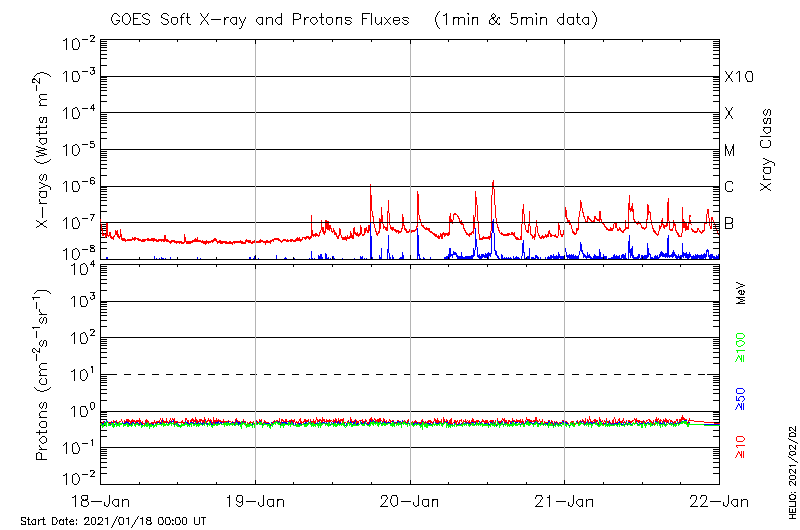Select the 21-Jan date tick label
The width and height of the screenshot is (800, 530).
tap(565, 500)
